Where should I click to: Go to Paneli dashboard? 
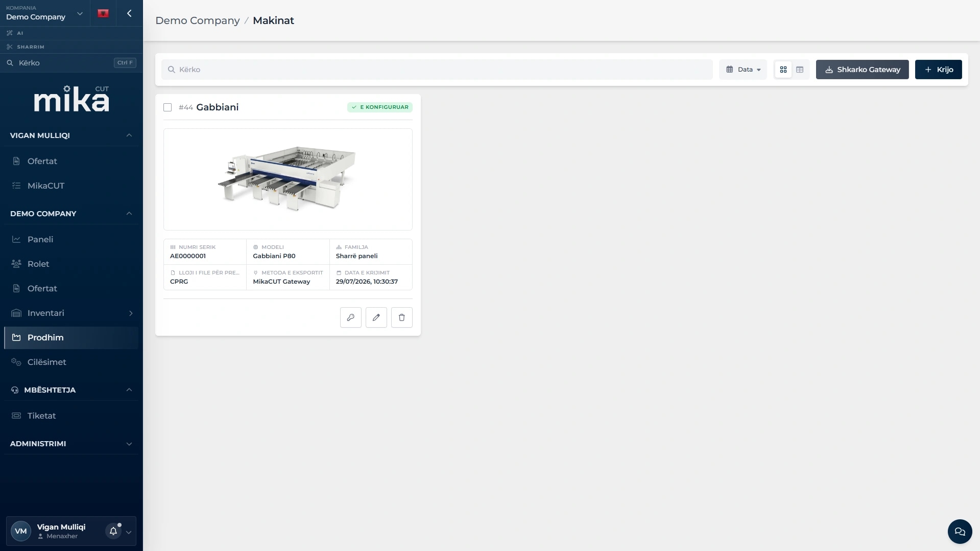click(71, 240)
